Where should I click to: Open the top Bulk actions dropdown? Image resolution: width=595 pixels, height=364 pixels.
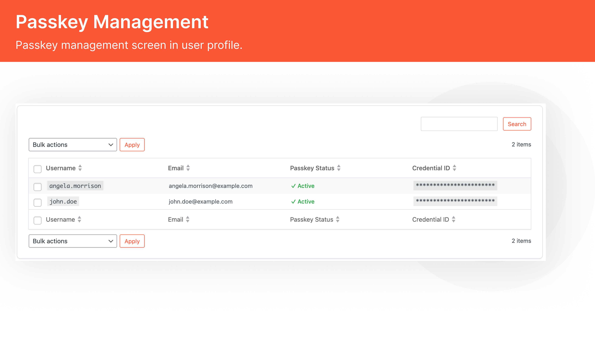click(x=72, y=145)
